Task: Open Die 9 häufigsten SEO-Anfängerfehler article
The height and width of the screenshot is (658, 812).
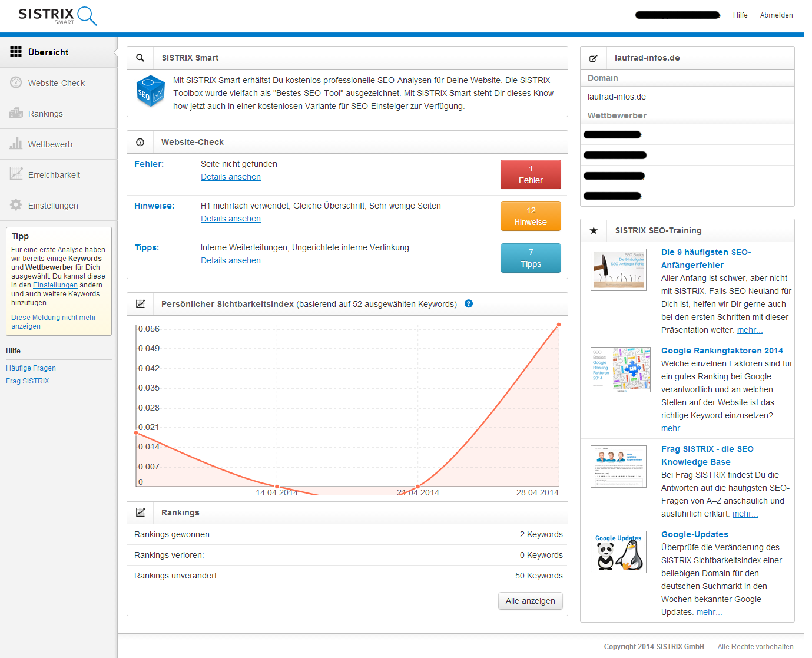Action: click(x=706, y=259)
